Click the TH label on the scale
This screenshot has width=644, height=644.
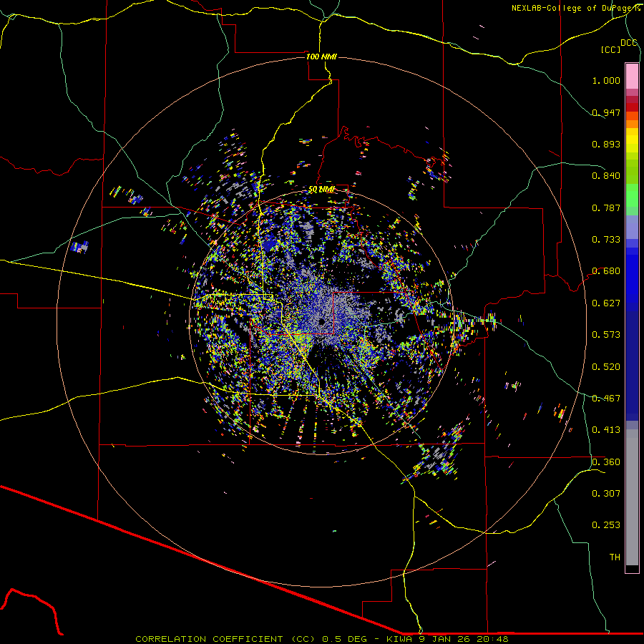pos(615,557)
